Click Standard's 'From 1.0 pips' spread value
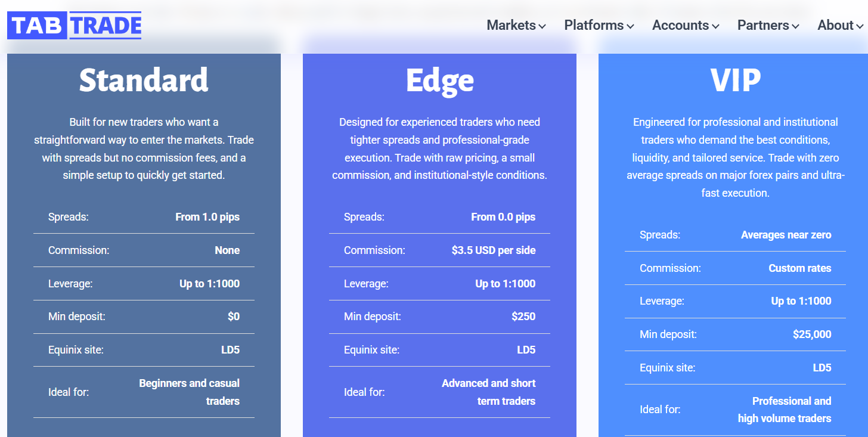 point(207,217)
